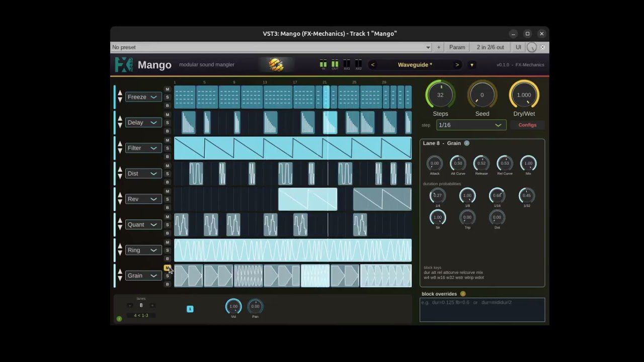The height and width of the screenshot is (362, 644).
Task: Click the info icon beside block overrides
Action: click(463, 294)
